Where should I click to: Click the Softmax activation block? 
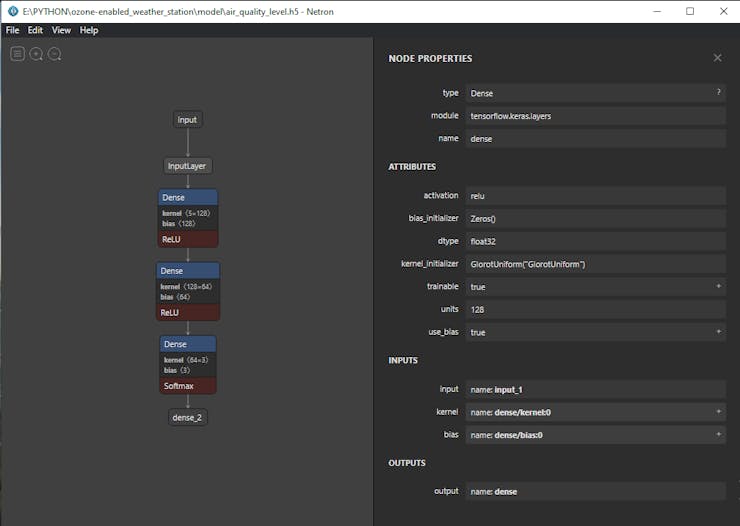pyautogui.click(x=187, y=386)
